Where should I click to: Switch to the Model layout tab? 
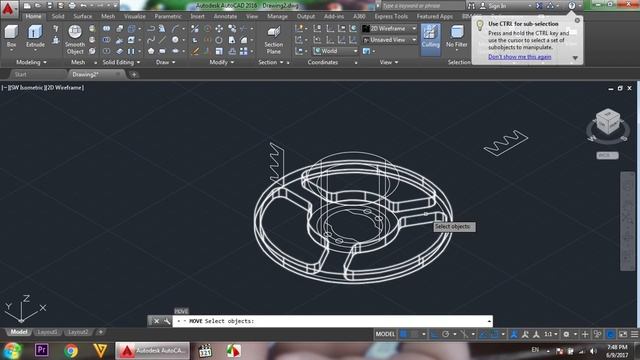pyautogui.click(x=19, y=332)
